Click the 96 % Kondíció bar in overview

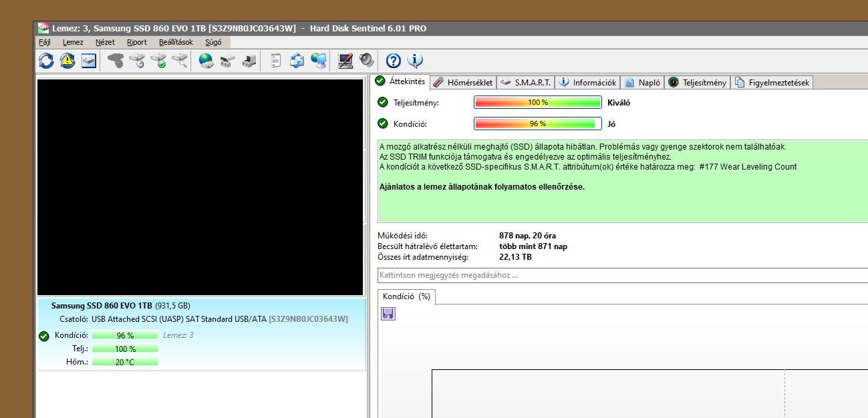click(x=538, y=124)
